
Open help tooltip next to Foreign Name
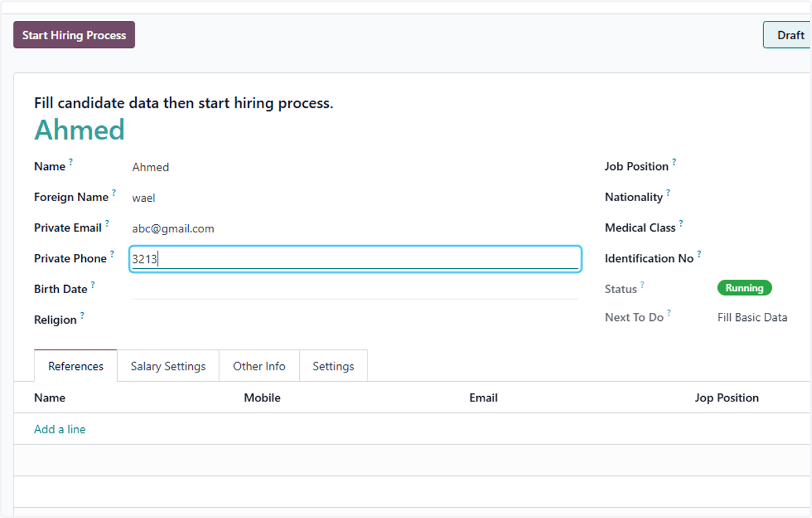pos(114,193)
